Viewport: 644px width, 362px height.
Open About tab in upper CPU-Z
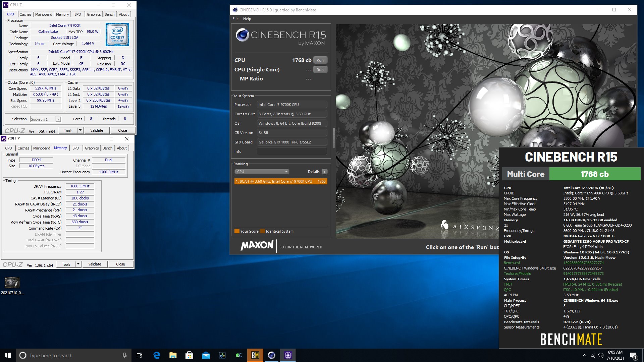pos(124,14)
